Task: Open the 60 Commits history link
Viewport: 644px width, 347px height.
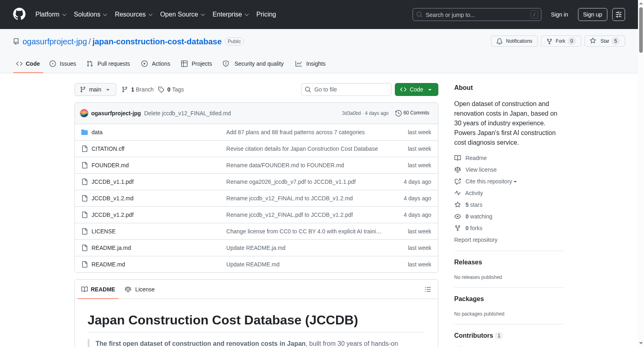Action: tap(412, 113)
